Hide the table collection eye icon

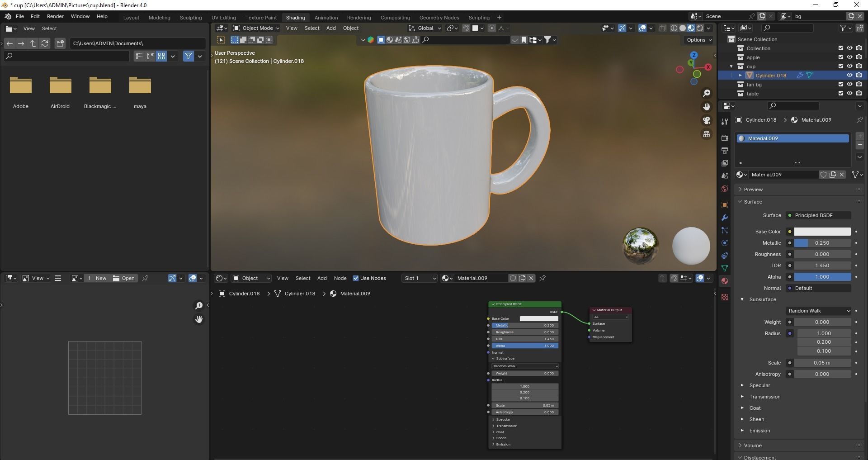tap(849, 94)
